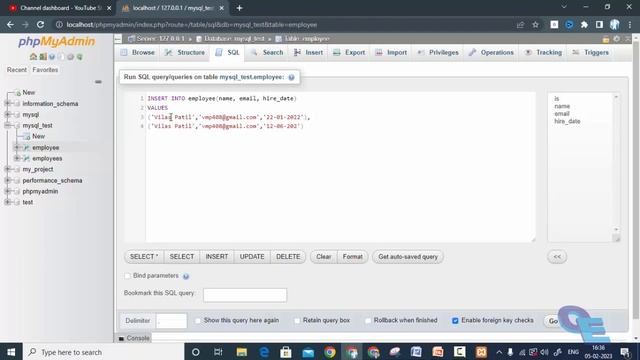
Task: Open Mail app from the taskbar
Action: [308, 352]
